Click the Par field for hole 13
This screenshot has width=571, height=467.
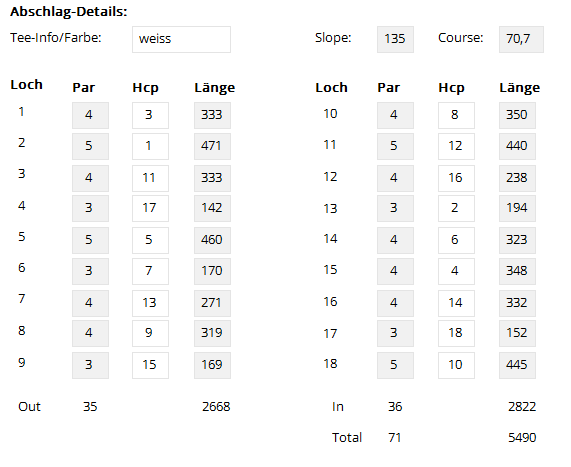[x=395, y=208]
